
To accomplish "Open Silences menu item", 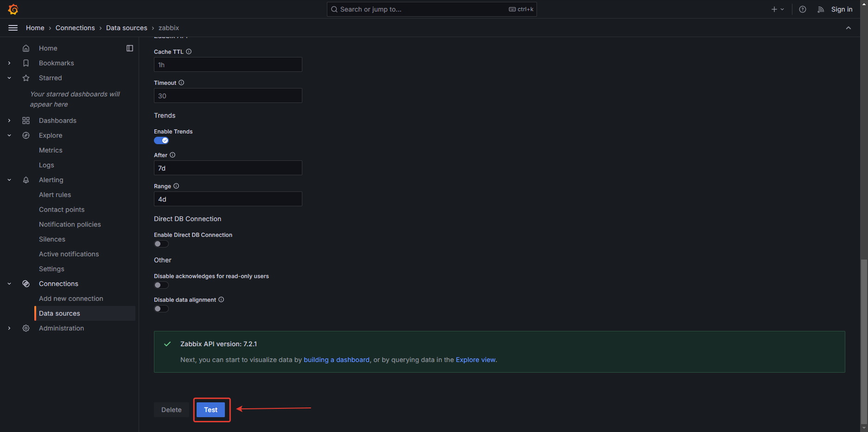I will (52, 239).
